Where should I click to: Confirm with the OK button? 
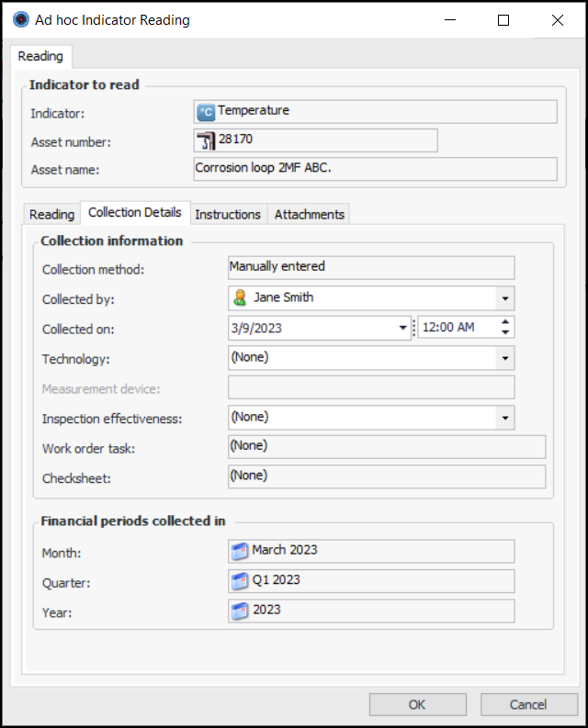[x=417, y=705]
